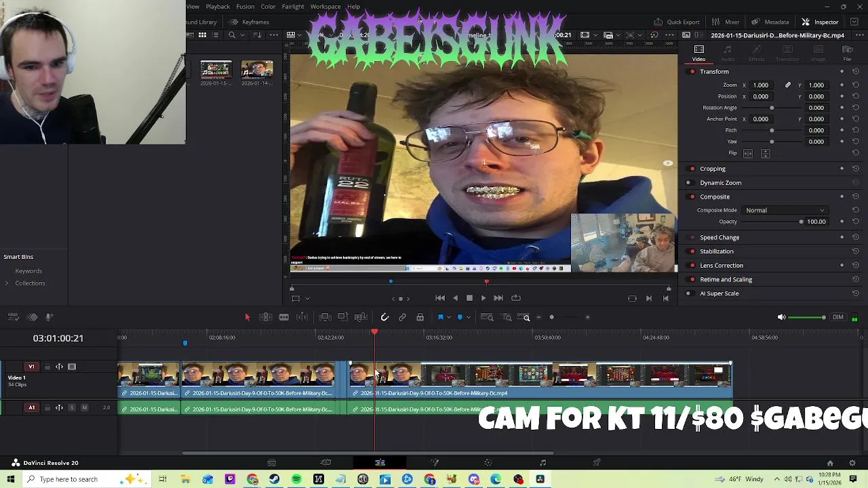Adjust the timeline zoom slider
The image size is (868, 488).
click(x=563, y=317)
